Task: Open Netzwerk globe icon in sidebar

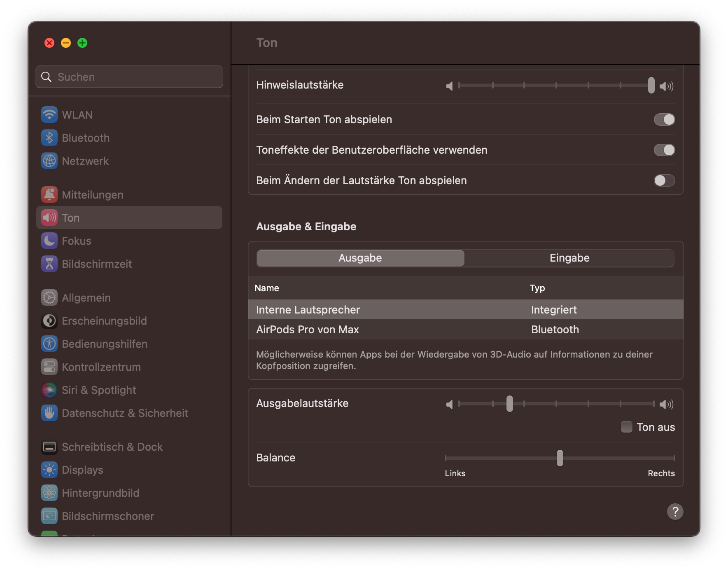Action: [49, 161]
